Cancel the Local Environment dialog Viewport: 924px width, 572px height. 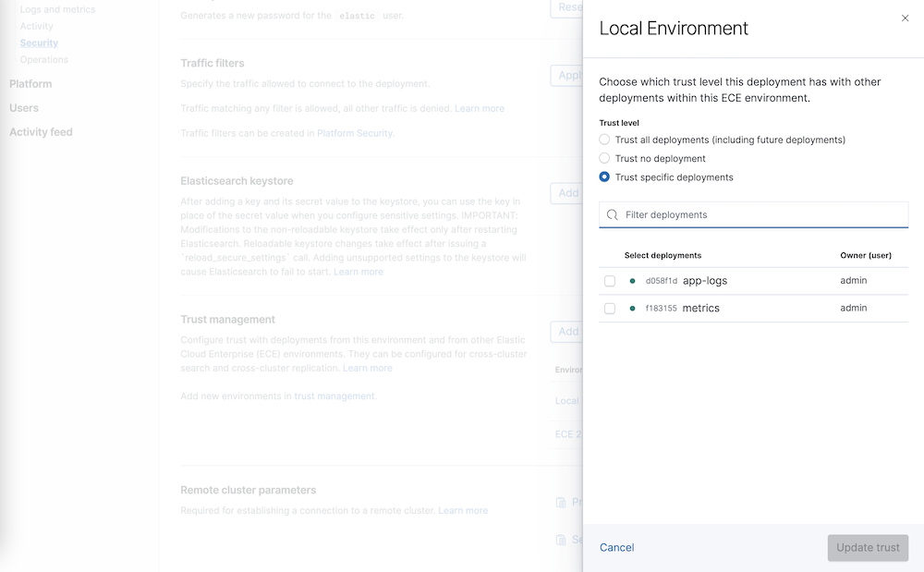pos(616,547)
